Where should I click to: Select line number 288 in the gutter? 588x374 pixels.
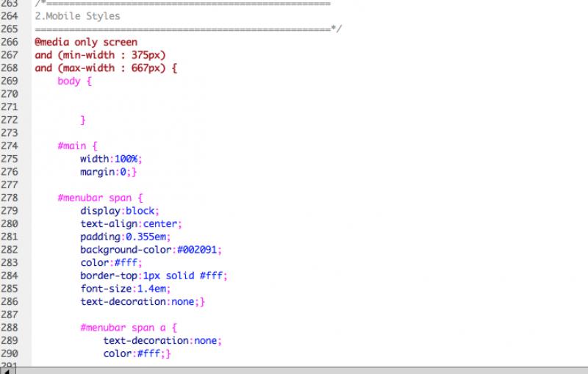tap(12, 328)
